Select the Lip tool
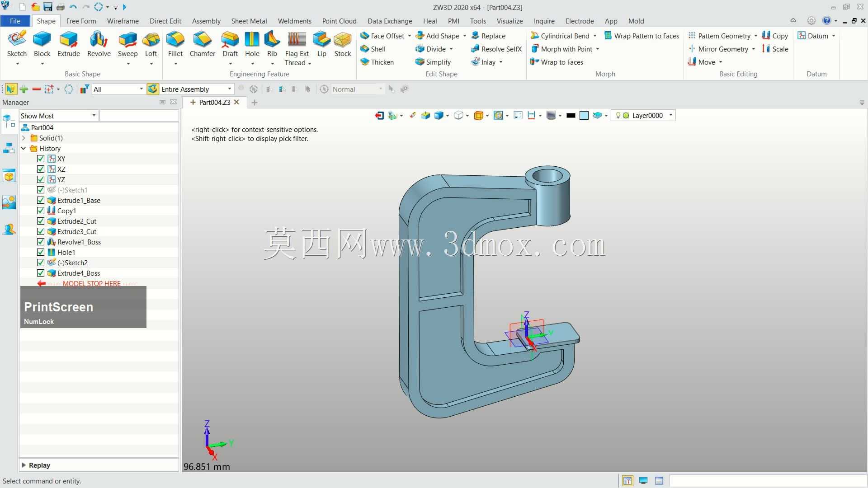Screen dimensions: 868x488 322,44
